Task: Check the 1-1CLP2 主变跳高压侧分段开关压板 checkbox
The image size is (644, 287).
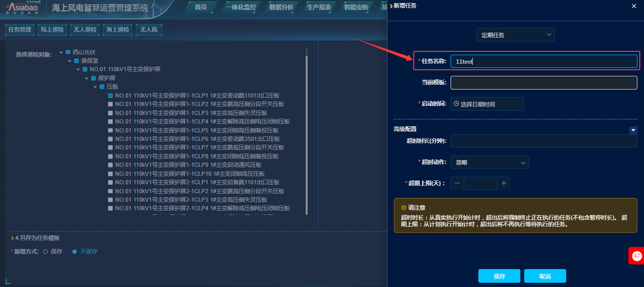Action: 110,104
